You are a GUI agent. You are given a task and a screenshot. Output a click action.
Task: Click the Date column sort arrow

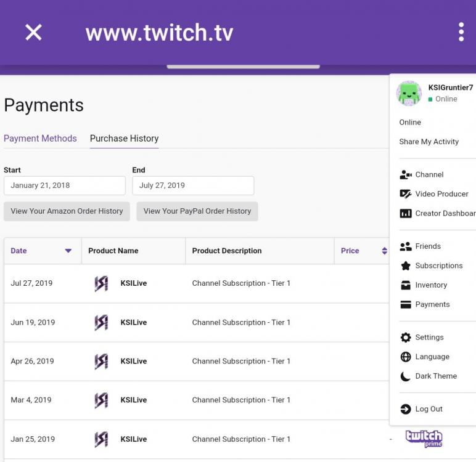click(68, 251)
